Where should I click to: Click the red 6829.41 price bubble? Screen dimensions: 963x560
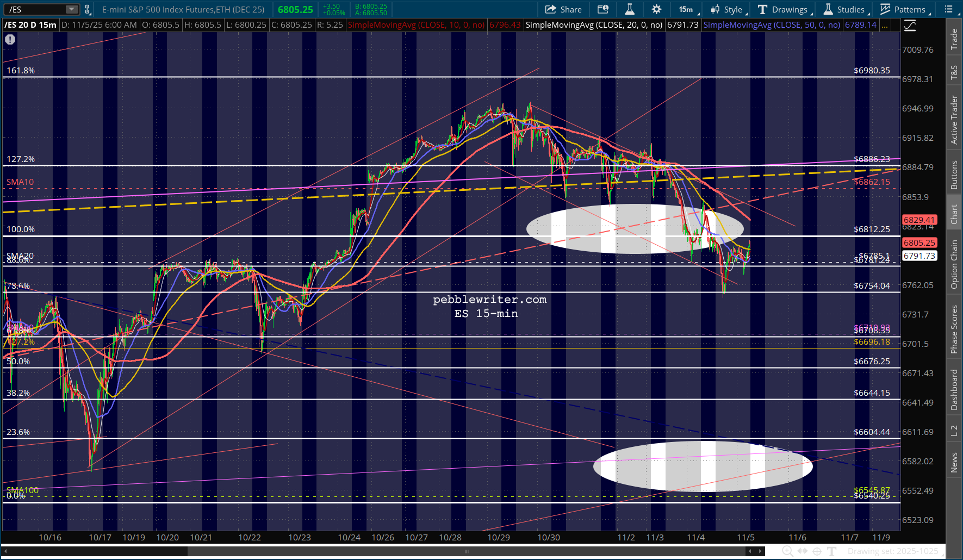coord(919,220)
